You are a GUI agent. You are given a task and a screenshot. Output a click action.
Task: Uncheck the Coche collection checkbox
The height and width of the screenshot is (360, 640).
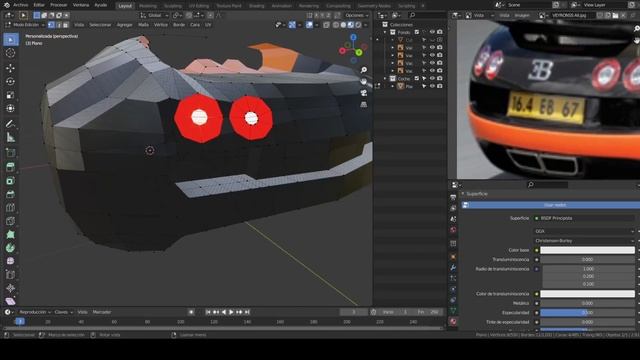pyautogui.click(x=417, y=78)
